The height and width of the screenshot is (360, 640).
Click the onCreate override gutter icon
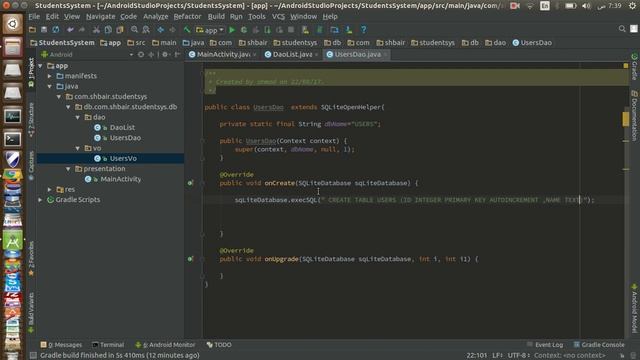[190, 183]
